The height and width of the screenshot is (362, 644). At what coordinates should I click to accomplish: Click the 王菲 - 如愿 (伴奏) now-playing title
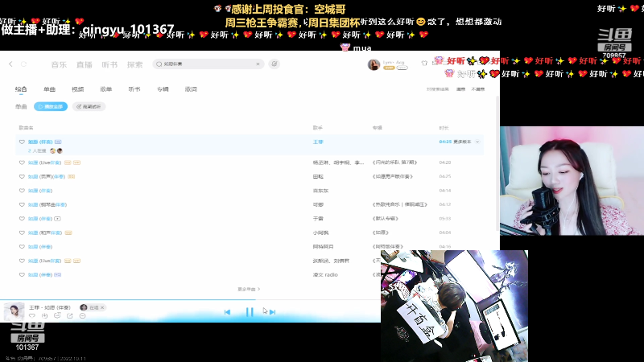pos(50,307)
